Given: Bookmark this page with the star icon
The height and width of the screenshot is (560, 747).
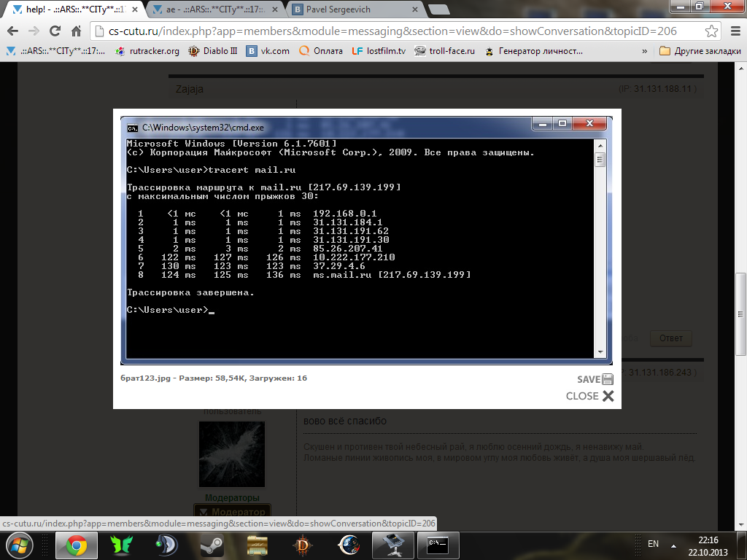Looking at the screenshot, I should 711,31.
